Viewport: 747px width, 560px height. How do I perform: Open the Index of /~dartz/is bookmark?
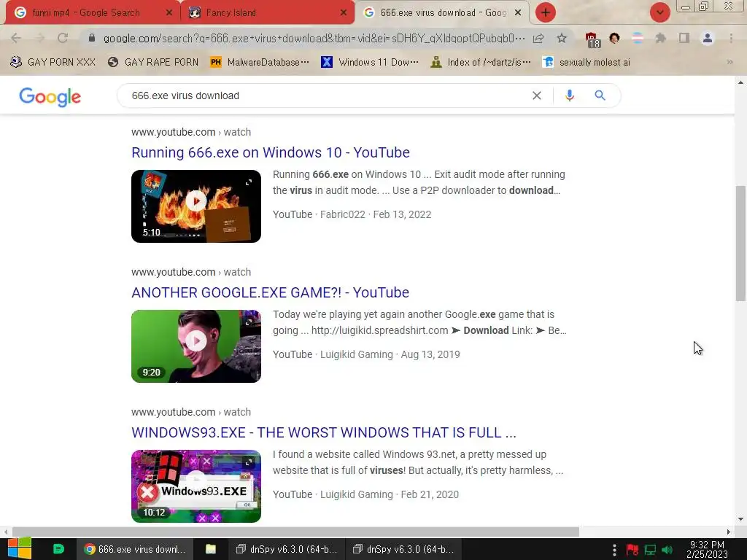click(x=481, y=62)
